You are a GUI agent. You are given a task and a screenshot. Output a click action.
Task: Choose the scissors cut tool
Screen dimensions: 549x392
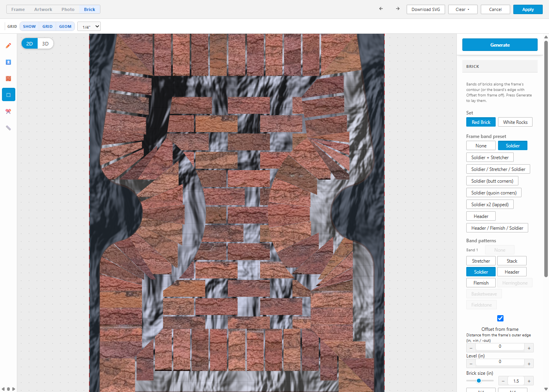8,111
